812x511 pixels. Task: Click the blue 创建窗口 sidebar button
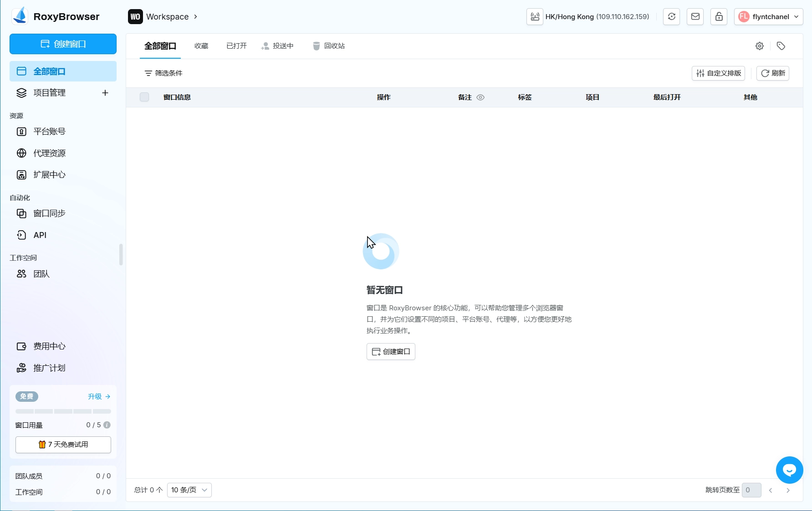pyautogui.click(x=63, y=44)
